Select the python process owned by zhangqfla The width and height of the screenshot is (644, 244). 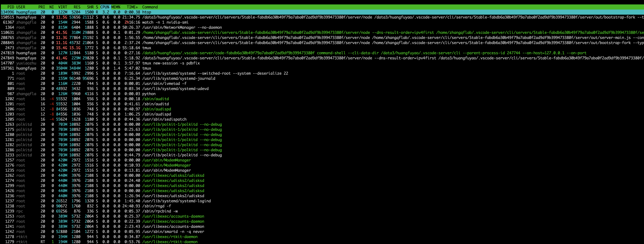pos(149,94)
